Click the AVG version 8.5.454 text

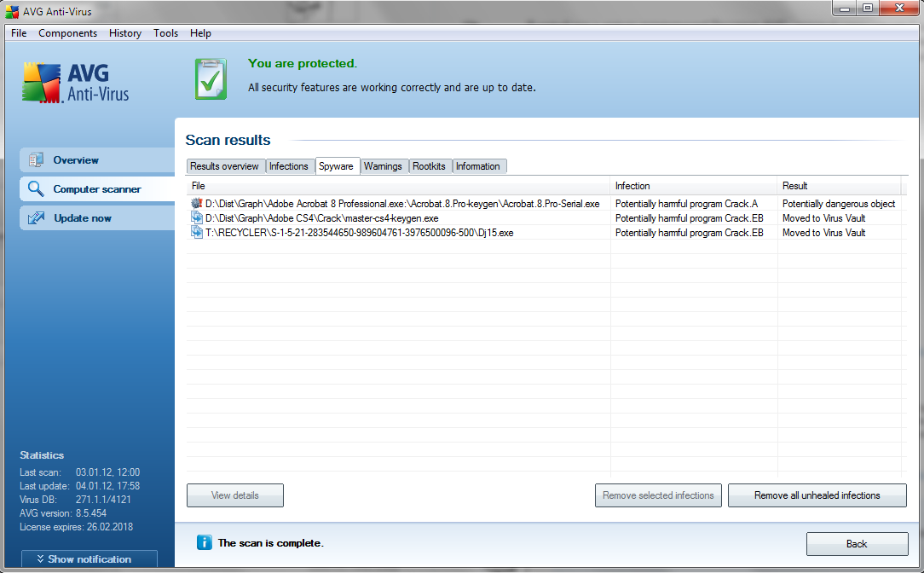click(63, 512)
